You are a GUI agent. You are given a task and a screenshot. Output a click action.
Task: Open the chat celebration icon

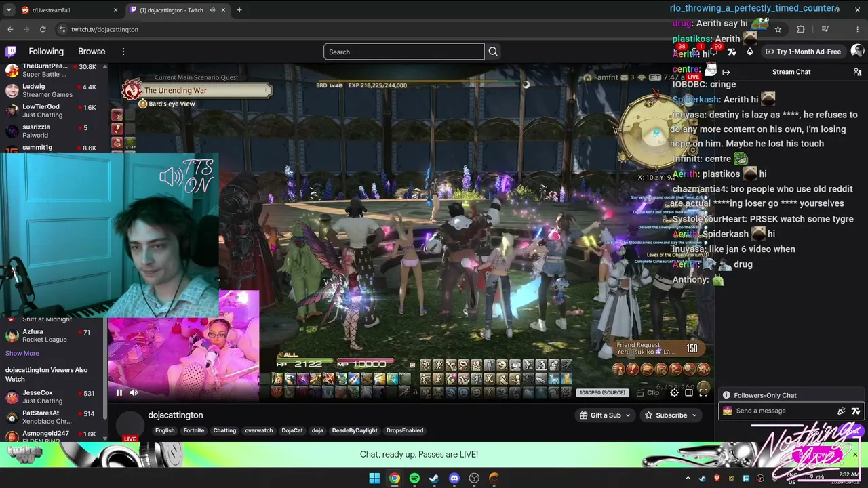point(842,411)
